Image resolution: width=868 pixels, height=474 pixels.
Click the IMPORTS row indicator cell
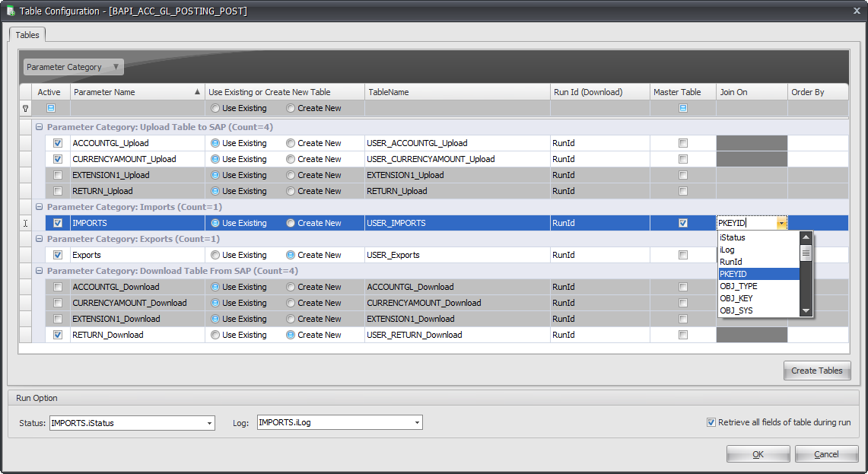(25, 223)
